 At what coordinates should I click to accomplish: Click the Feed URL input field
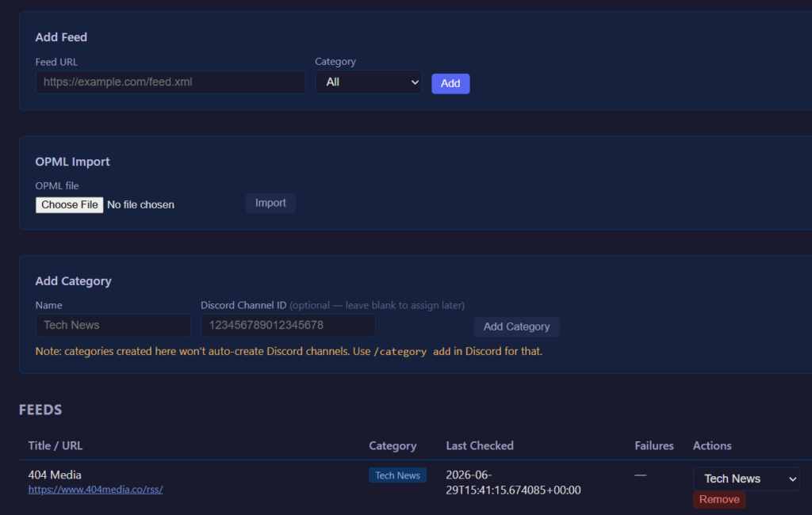tap(170, 82)
